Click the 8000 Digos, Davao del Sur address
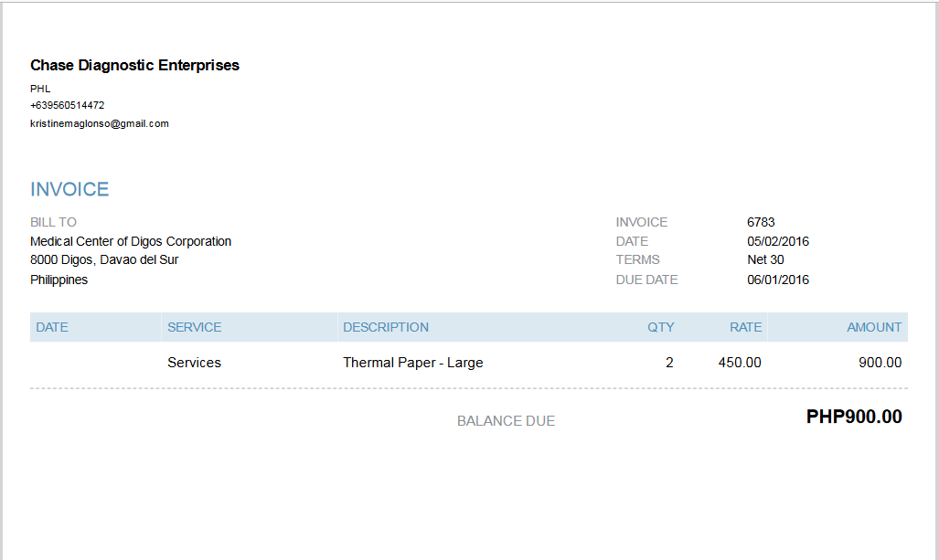This screenshot has height=560, width=939. (x=104, y=259)
